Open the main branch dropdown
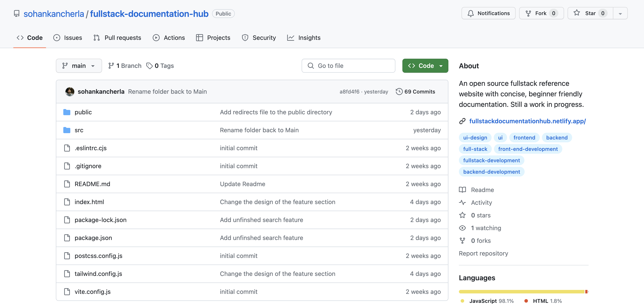This screenshot has width=644, height=307. pos(79,66)
